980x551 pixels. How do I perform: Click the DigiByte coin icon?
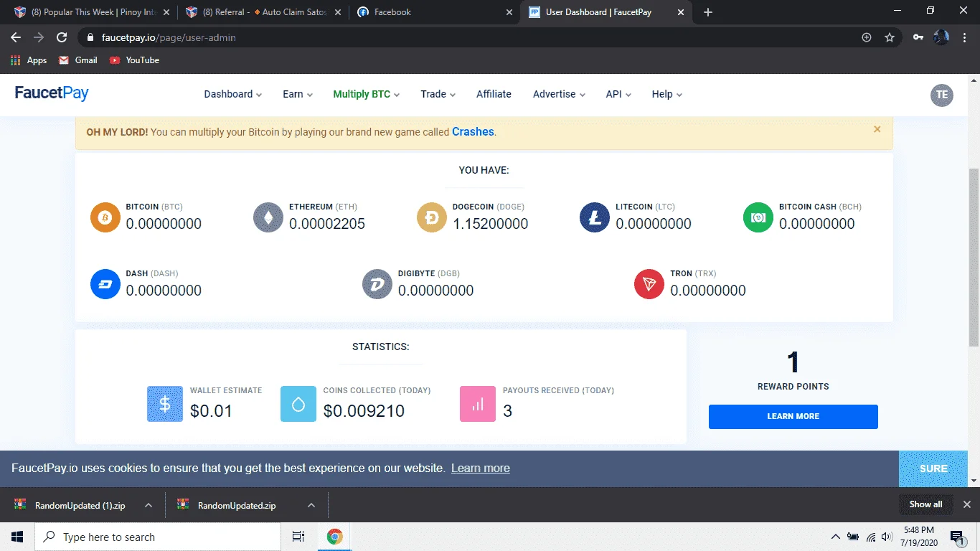point(377,284)
